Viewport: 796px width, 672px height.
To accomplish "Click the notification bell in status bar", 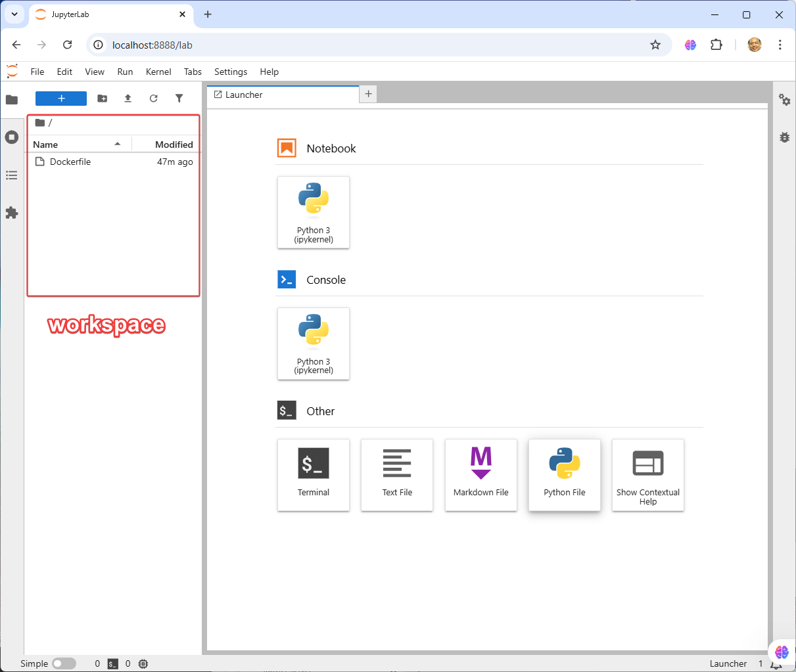I will pyautogui.click(x=776, y=665).
